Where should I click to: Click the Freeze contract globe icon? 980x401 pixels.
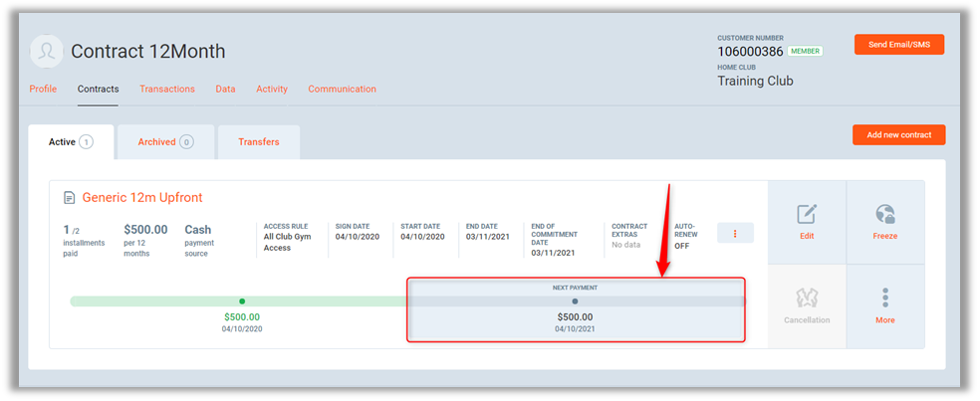coord(884,215)
